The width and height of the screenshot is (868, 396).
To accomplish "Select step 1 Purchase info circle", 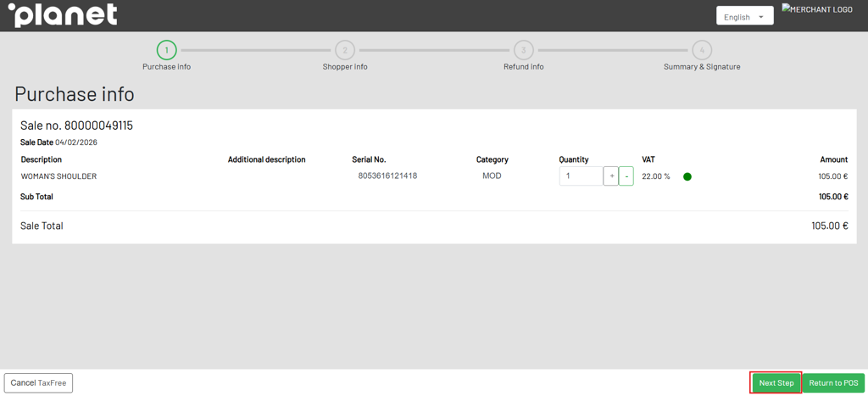I will 167,50.
